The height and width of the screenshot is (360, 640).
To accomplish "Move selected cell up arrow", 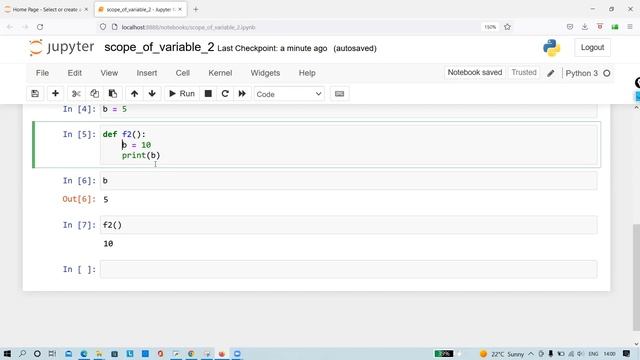I will 134,94.
